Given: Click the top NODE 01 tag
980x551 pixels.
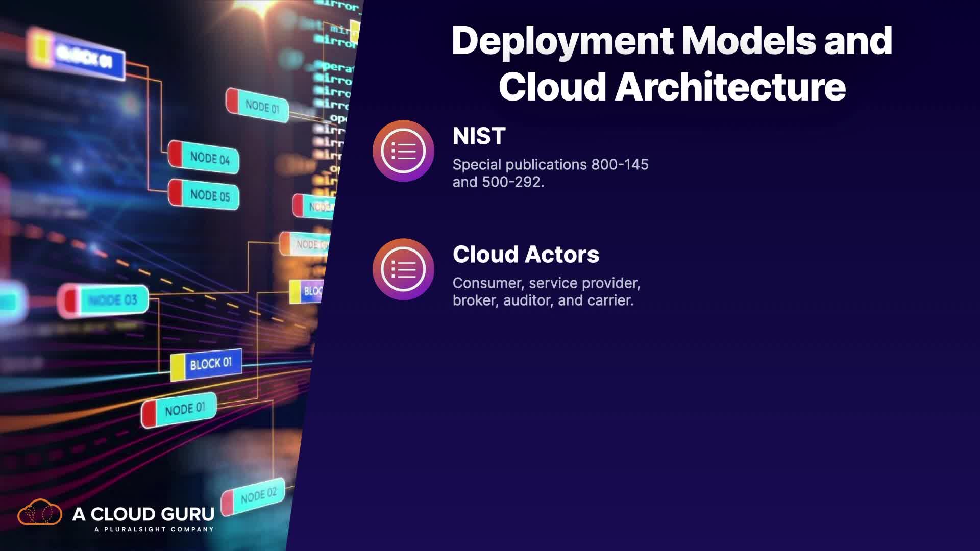Looking at the screenshot, I should (257, 106).
